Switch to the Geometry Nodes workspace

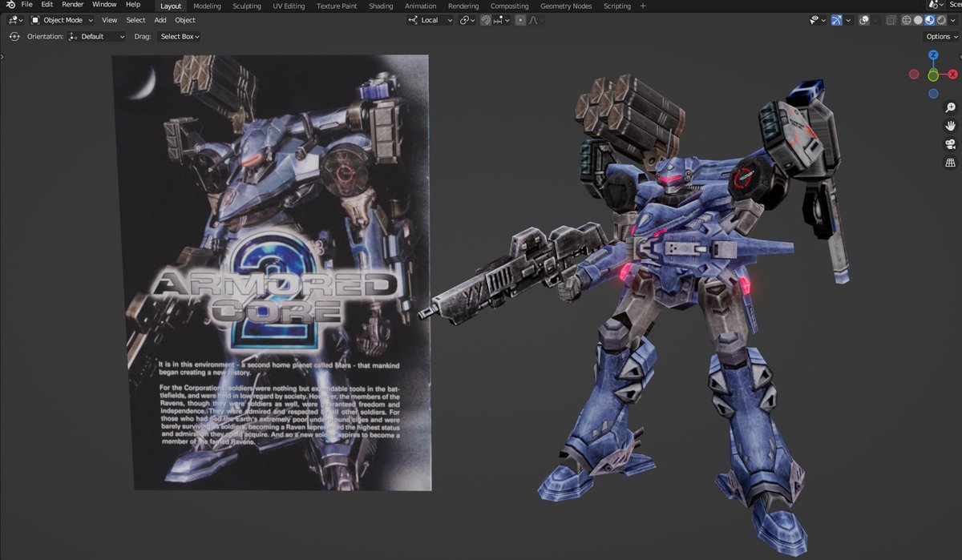(x=566, y=6)
